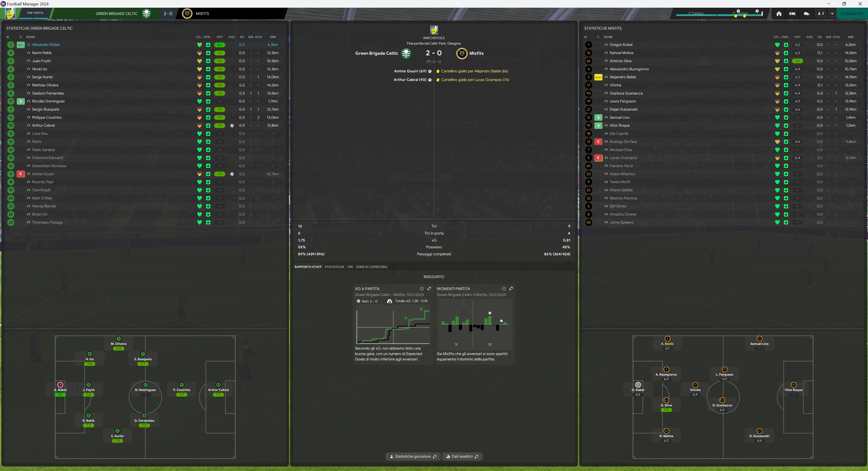Sort Celtic stats by DRB column header

coord(273,37)
